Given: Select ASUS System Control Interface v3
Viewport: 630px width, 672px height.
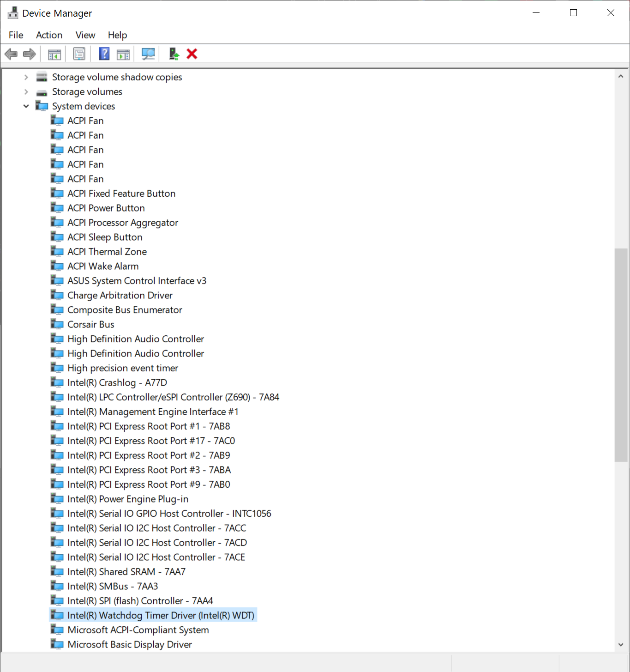Looking at the screenshot, I should point(137,281).
